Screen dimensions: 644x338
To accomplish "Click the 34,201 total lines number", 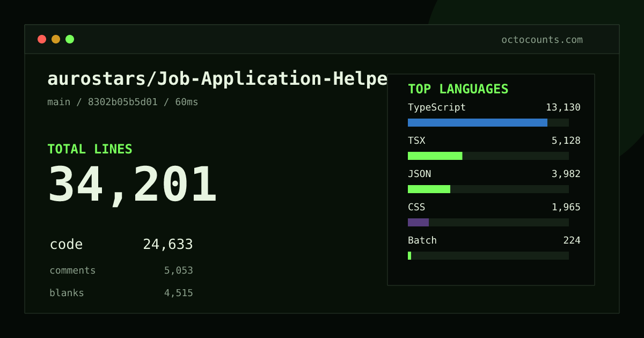I will point(132,185).
